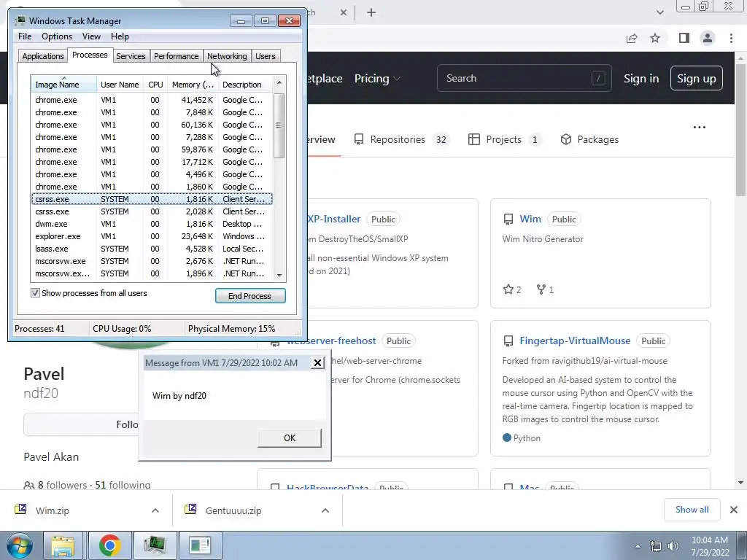This screenshot has height=560, width=747.
Task: Open the network tray icon
Action: [656, 546]
